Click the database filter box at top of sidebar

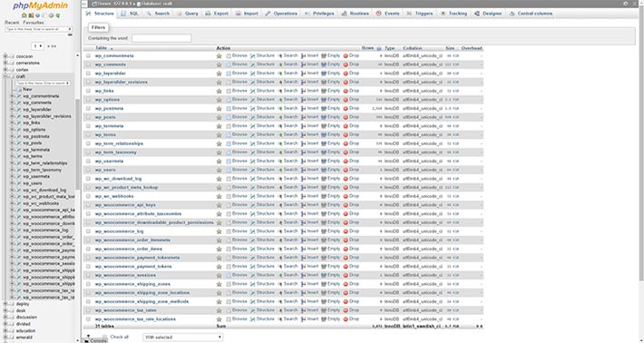39,29
